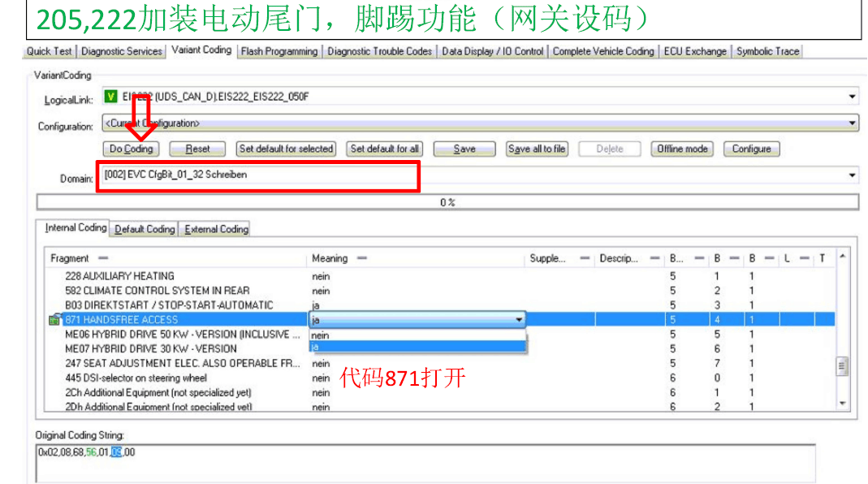This screenshot has height=484, width=868.
Task: Open the Domain dropdown list
Action: pos(852,175)
